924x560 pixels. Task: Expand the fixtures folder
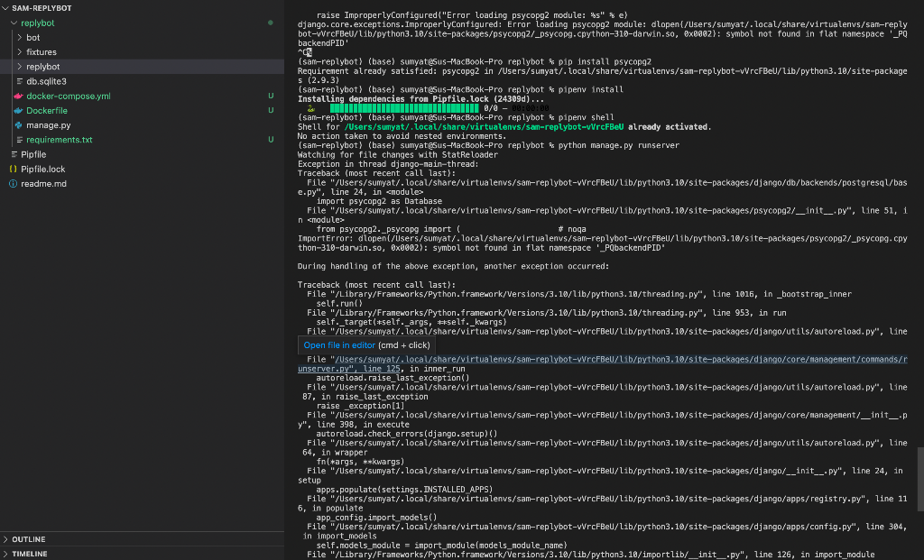point(20,52)
